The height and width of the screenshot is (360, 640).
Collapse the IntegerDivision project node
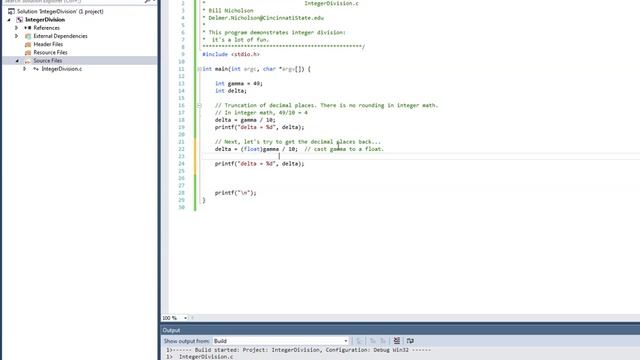click(9, 20)
